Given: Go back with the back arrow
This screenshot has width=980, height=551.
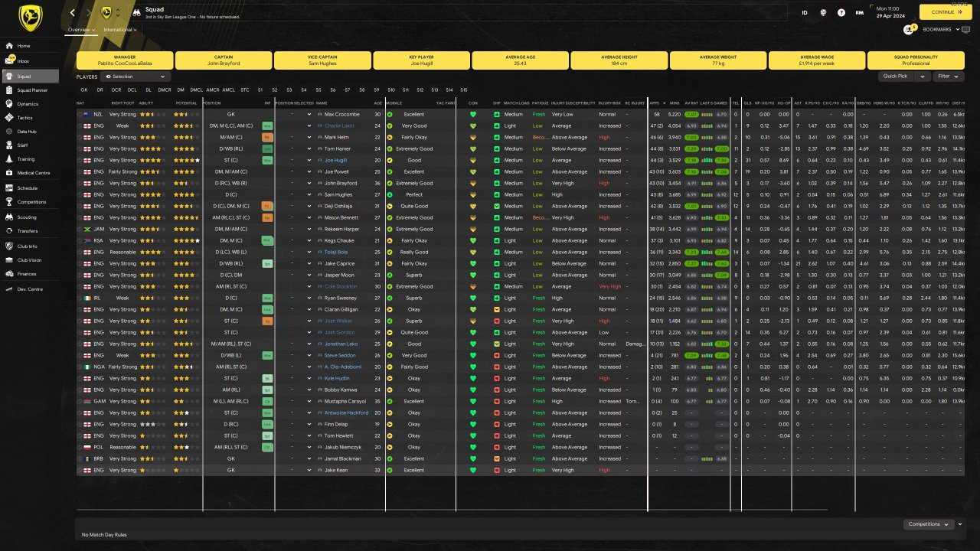Looking at the screenshot, I should pos(72,13).
